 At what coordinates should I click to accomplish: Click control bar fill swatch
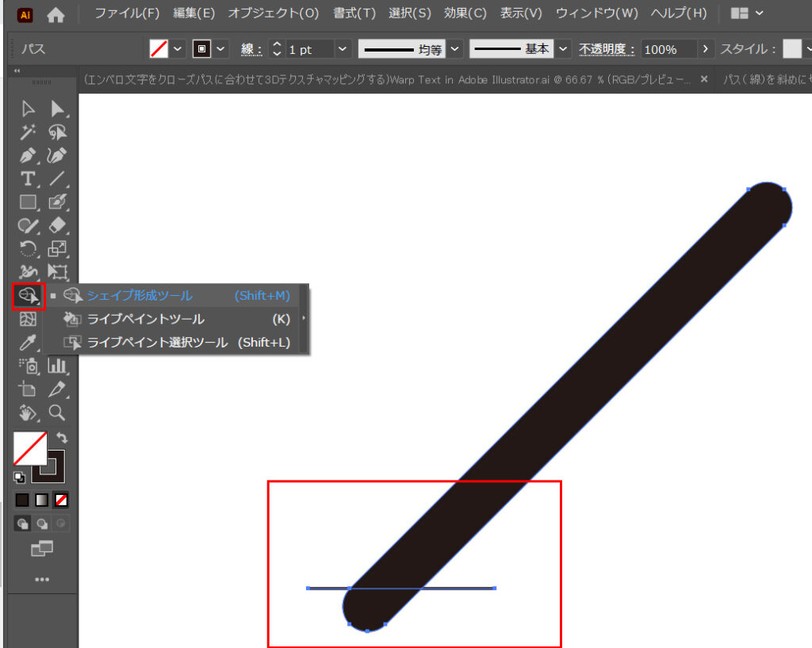coord(159,49)
